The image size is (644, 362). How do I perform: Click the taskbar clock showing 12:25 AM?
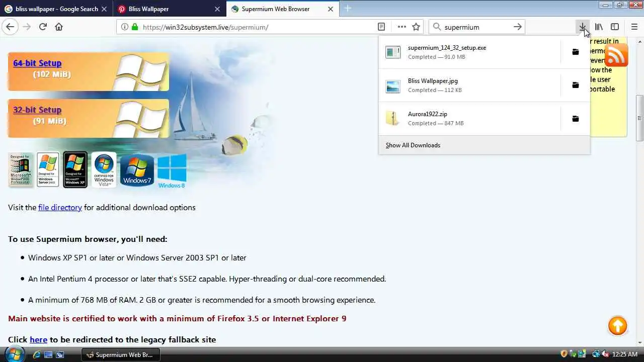point(625,354)
